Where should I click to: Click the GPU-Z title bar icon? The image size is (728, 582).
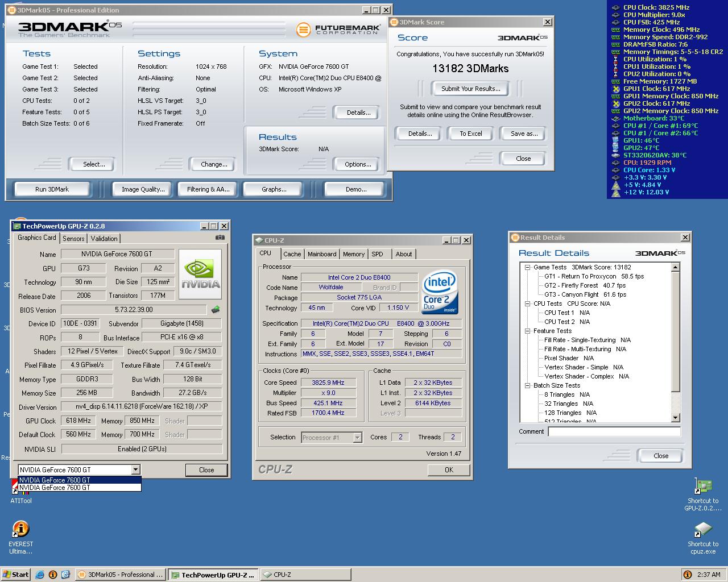16,226
